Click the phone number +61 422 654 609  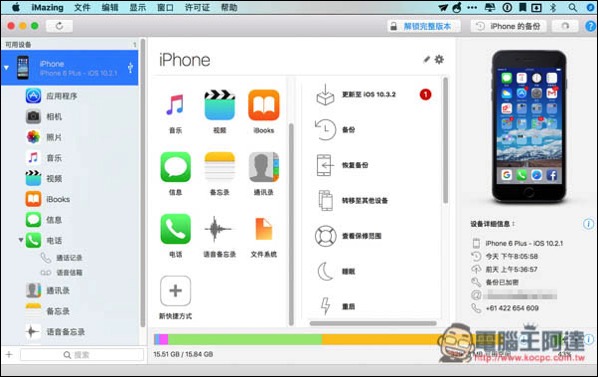click(512, 308)
